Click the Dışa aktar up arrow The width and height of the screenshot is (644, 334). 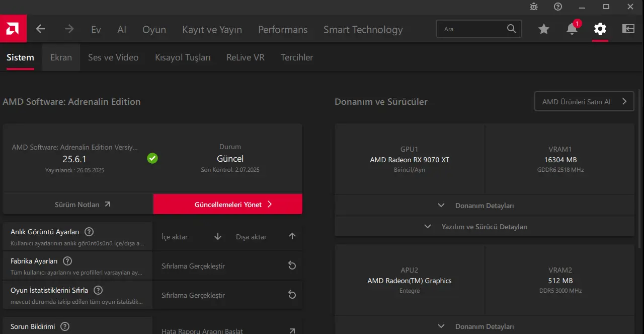[x=292, y=236]
